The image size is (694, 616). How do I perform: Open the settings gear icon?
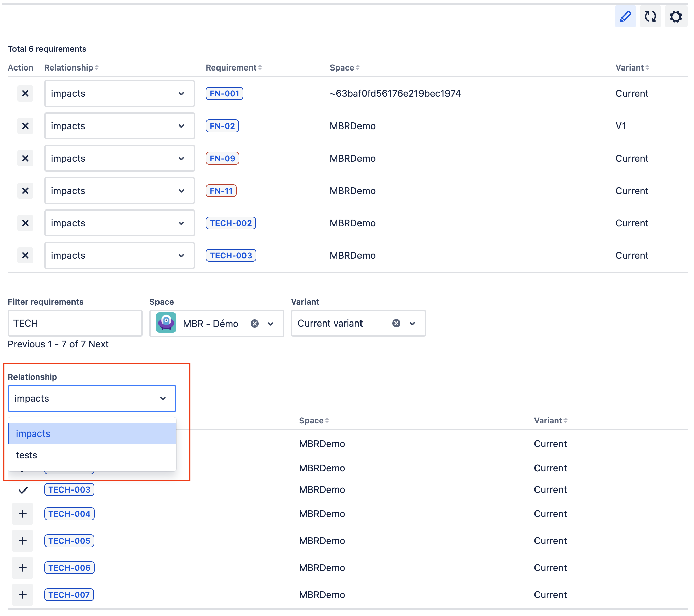[x=675, y=16]
